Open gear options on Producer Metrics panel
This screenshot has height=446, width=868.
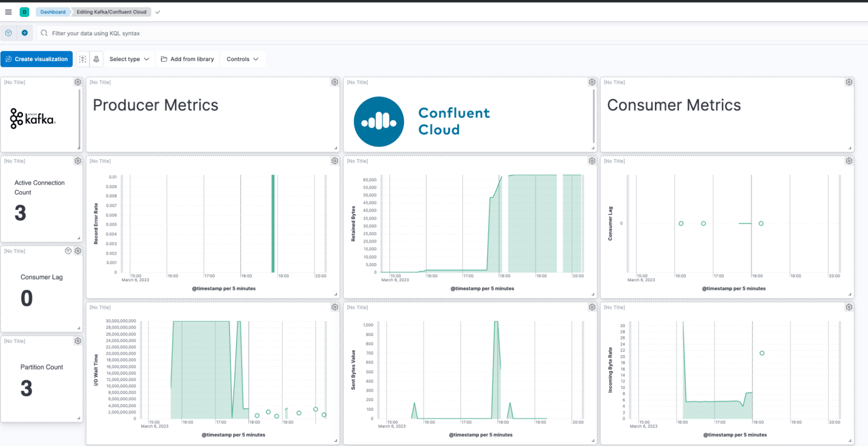(334, 82)
